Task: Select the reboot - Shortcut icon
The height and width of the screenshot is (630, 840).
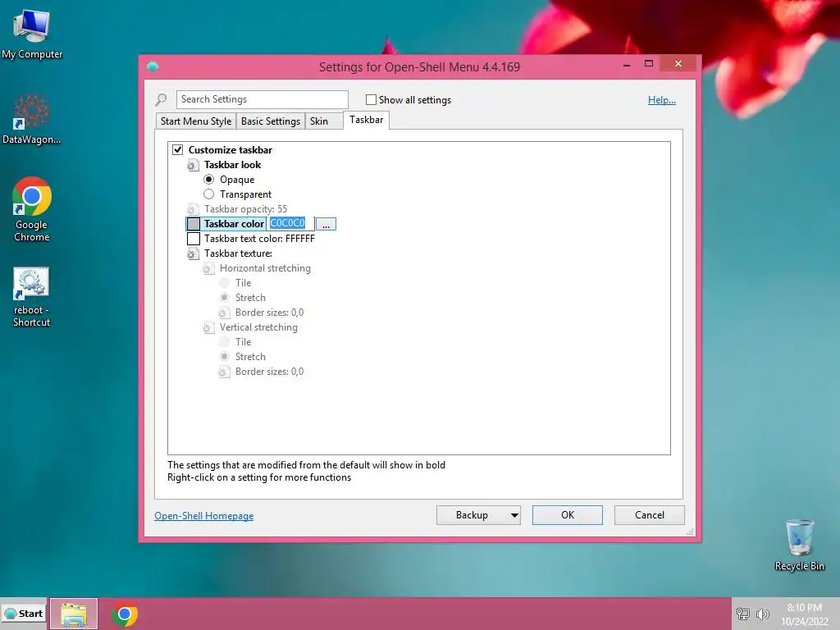Action: (32, 296)
